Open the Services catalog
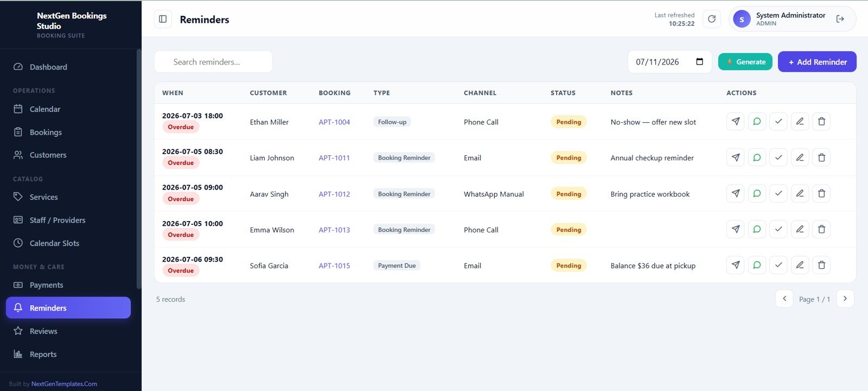 tap(68, 197)
